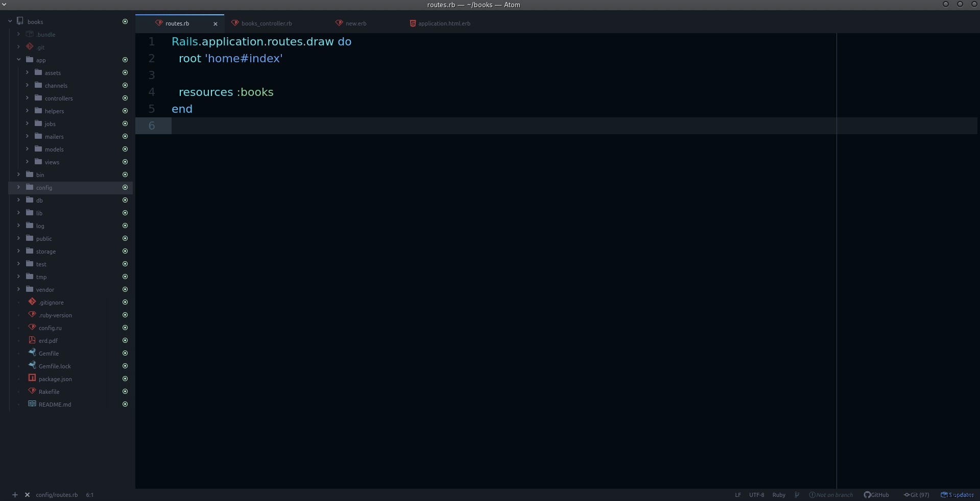Toggle the status circle on app row

click(125, 60)
